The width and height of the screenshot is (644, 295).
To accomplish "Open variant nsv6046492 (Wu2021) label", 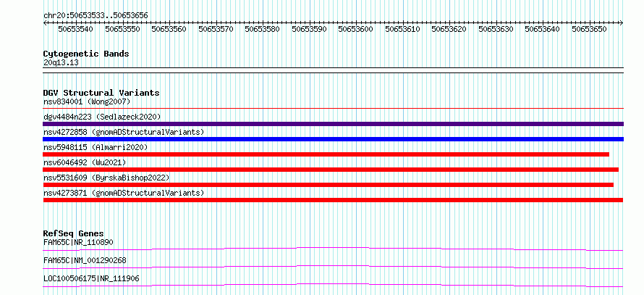I will point(85,162).
